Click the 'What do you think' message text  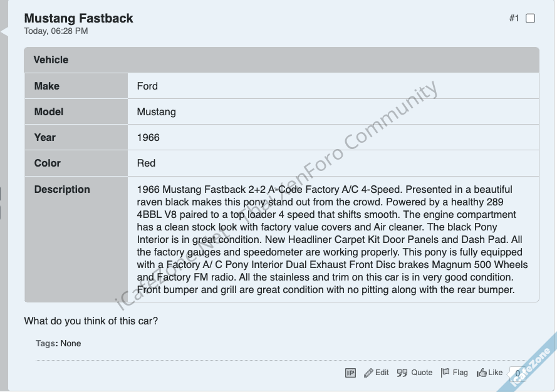91,321
